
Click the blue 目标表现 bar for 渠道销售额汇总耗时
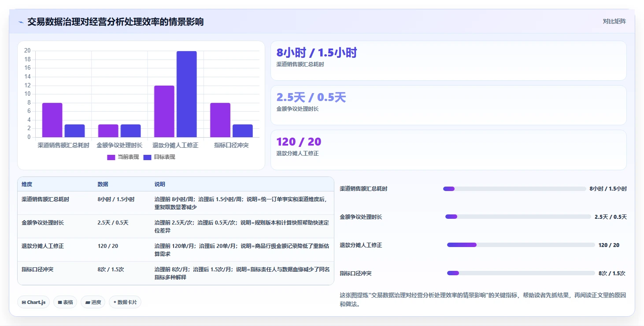75,131
